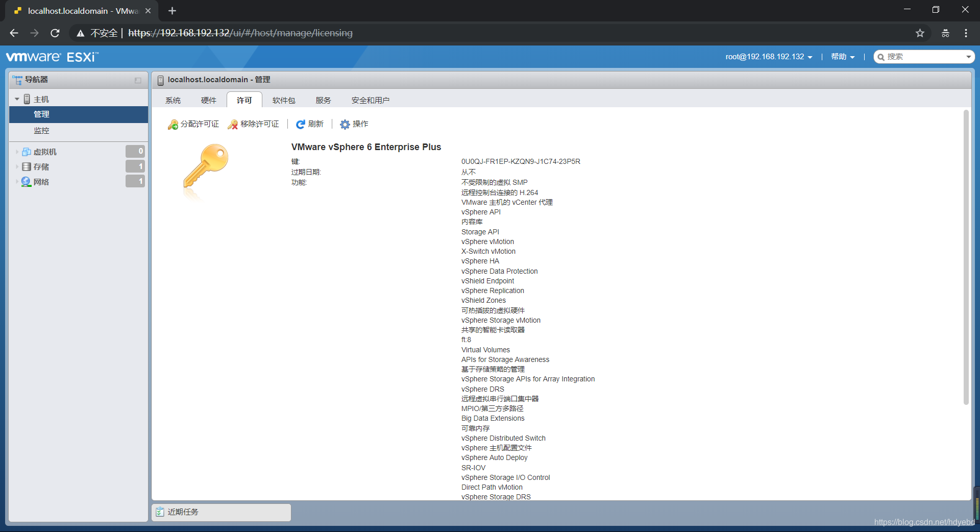The height and width of the screenshot is (532, 980).
Task: Switch to the Services (服务) tab
Action: tap(323, 100)
